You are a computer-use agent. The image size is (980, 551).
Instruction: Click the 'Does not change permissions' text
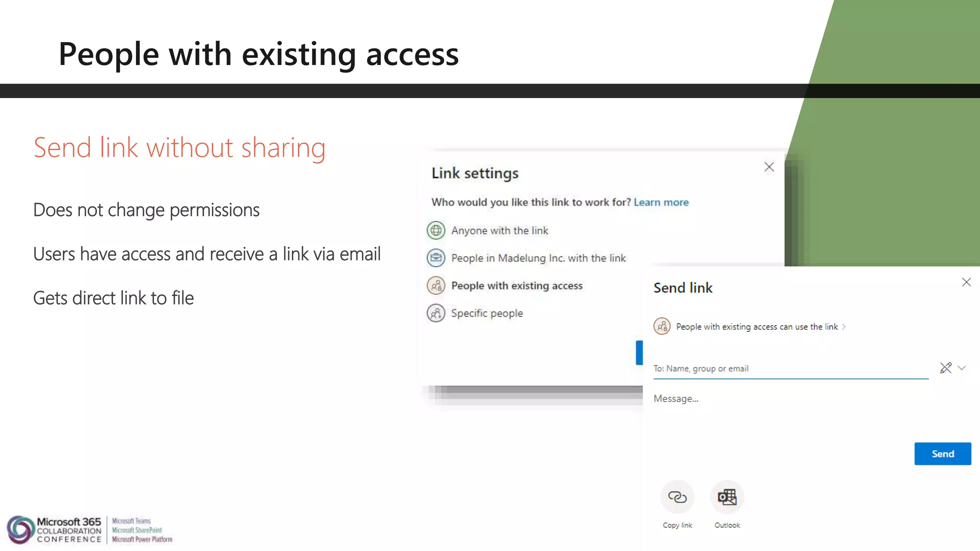146,210
